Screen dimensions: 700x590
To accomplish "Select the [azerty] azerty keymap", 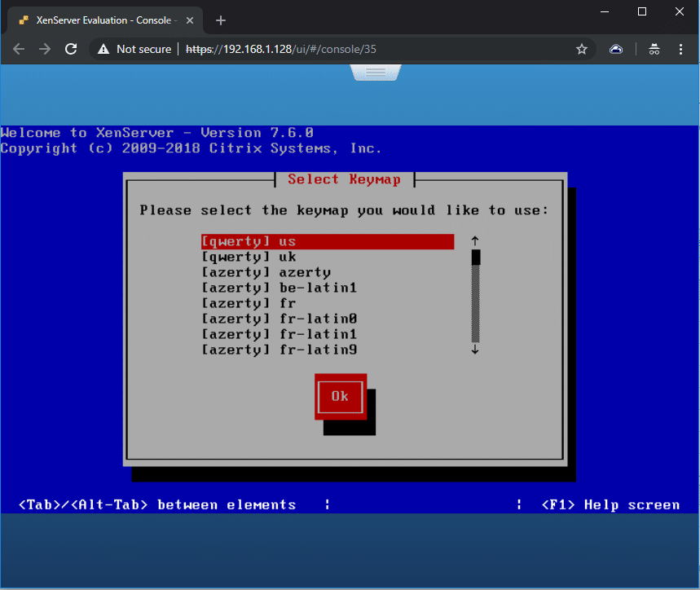I will pyautogui.click(x=328, y=272).
